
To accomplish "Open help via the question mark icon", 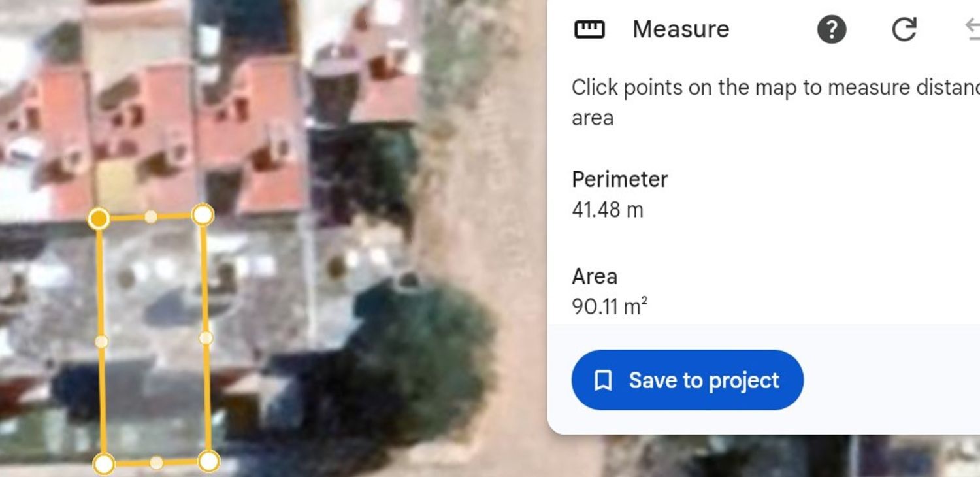I will [832, 29].
